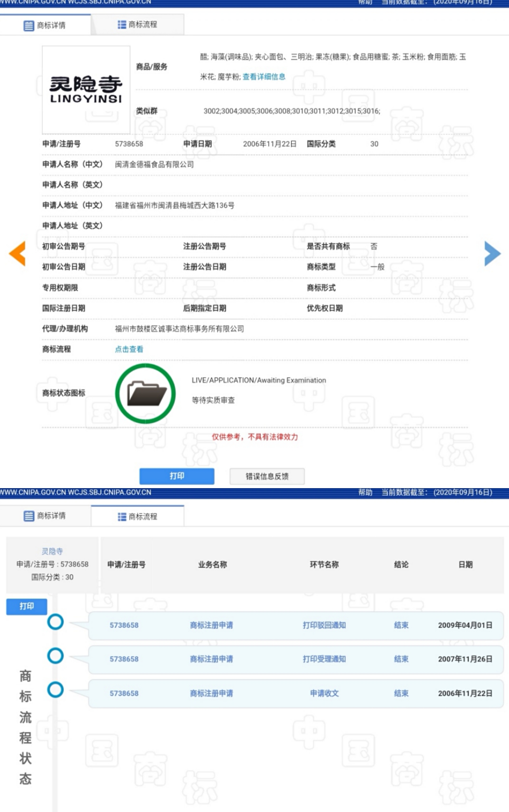Open the 打印受理通知 step link
This screenshot has height=812, width=509.
click(324, 659)
